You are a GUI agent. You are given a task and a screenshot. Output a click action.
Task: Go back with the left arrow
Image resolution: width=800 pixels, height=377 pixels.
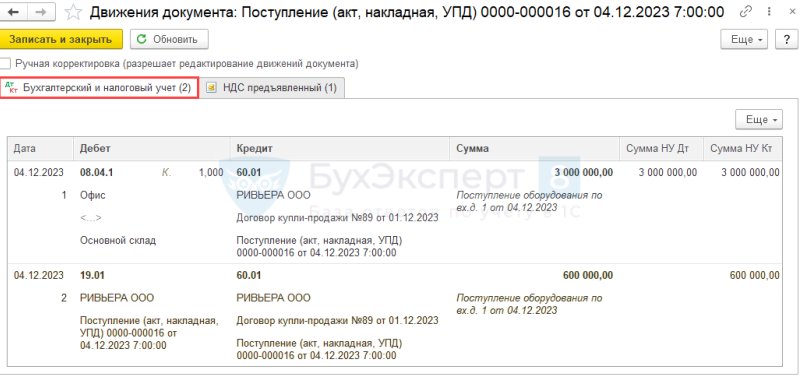14,12
